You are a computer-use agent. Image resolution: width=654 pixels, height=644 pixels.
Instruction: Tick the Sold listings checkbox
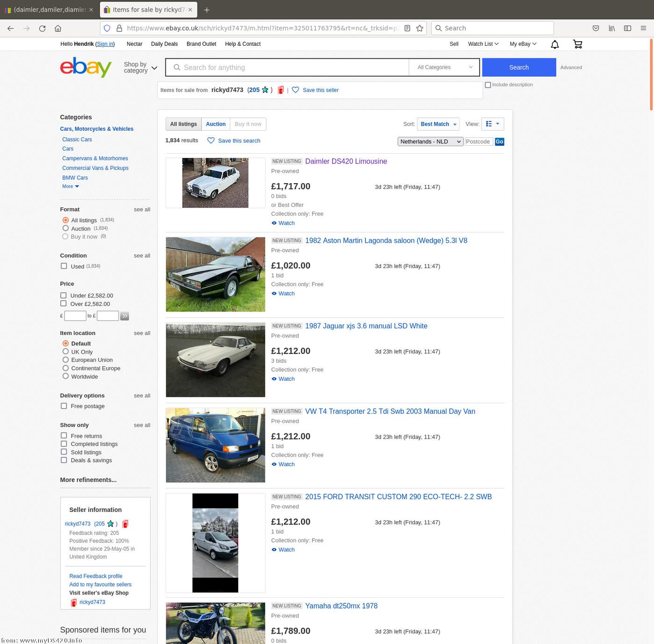click(64, 452)
